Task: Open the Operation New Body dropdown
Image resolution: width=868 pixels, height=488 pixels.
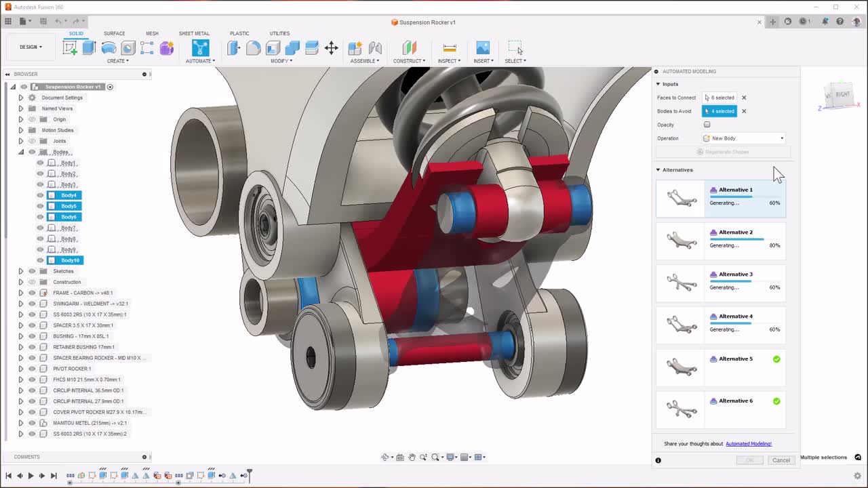Action: [744, 138]
